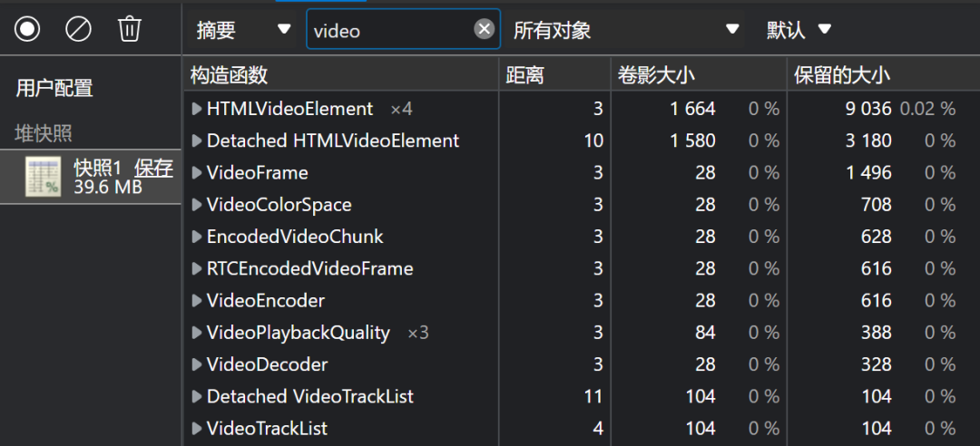This screenshot has height=446, width=980.
Task: Select the EncodedVideoChunk constructor name
Action: point(295,237)
